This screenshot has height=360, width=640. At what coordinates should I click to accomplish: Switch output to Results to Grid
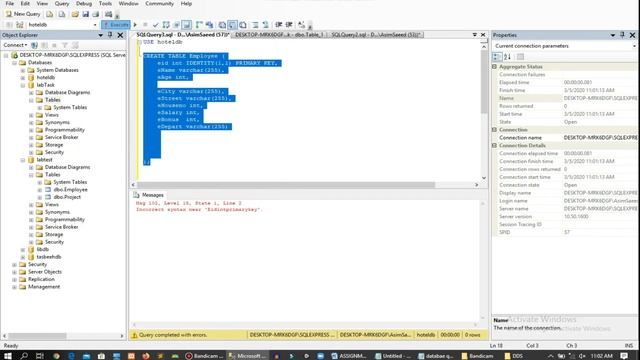(232, 25)
